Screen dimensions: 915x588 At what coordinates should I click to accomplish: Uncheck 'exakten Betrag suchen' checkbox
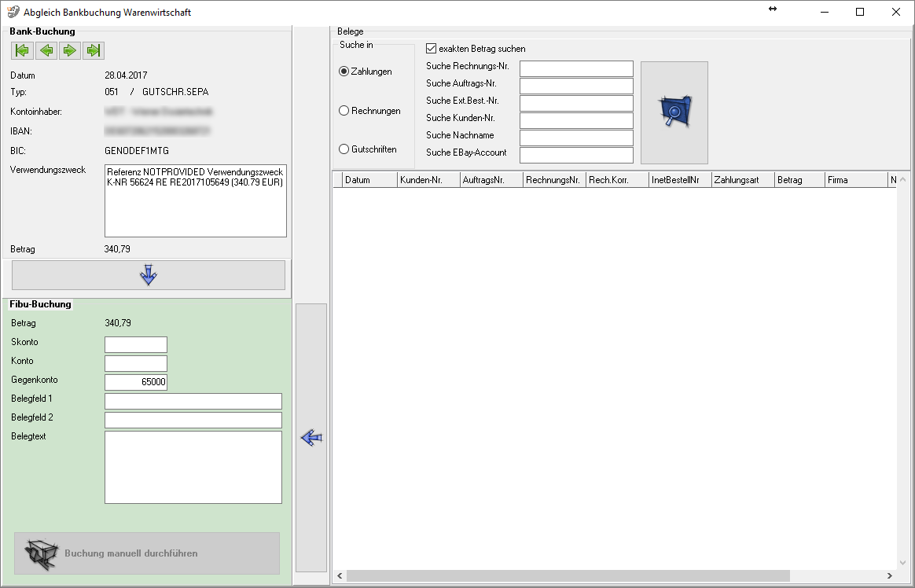click(x=431, y=49)
